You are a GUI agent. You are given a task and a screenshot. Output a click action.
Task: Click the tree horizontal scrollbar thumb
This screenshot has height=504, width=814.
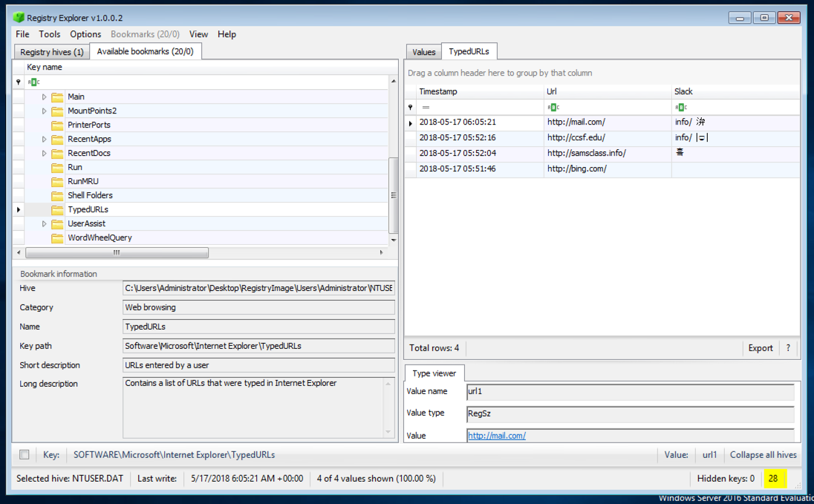tap(117, 253)
